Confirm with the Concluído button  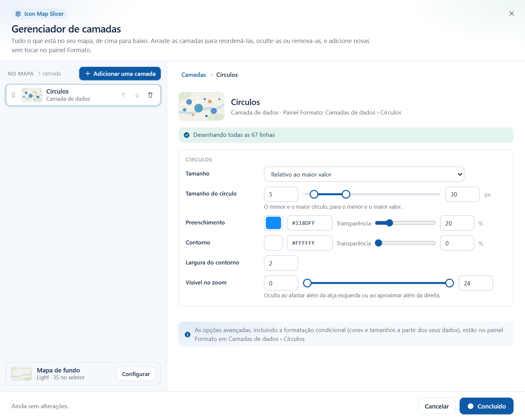click(x=486, y=406)
